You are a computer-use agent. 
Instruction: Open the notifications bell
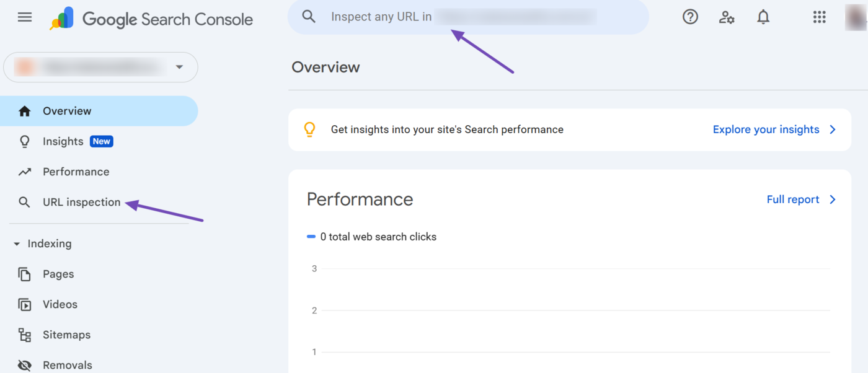[763, 17]
